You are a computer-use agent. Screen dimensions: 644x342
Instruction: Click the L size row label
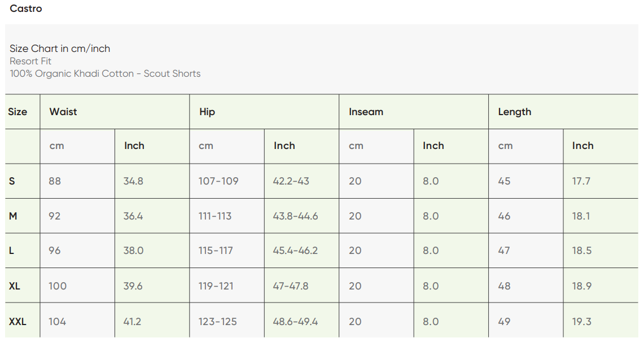click(12, 251)
